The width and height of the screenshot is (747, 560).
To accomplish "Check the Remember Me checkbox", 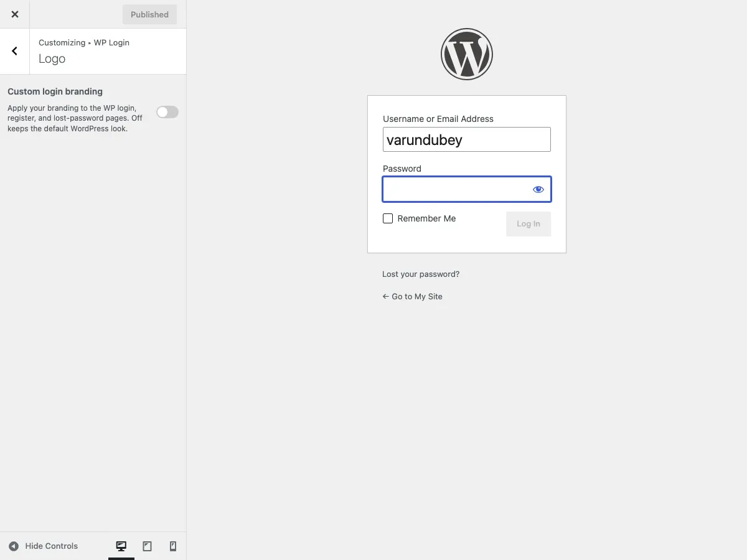I will coord(388,218).
